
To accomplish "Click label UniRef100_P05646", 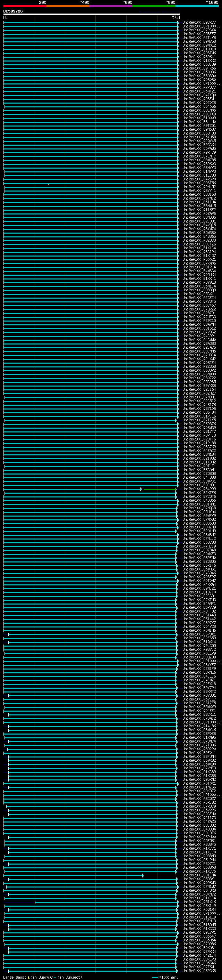I will pyautogui.click(x=199, y=963).
